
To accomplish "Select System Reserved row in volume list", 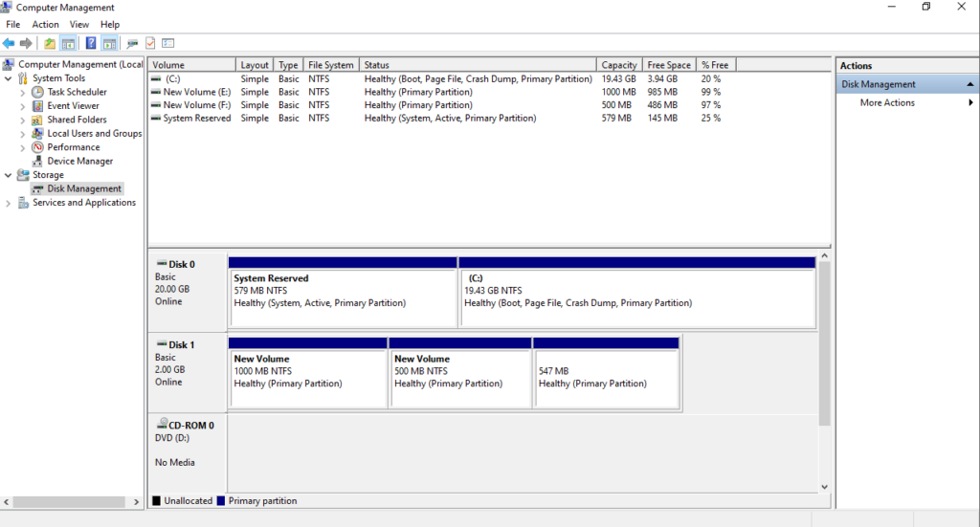I will pos(196,118).
